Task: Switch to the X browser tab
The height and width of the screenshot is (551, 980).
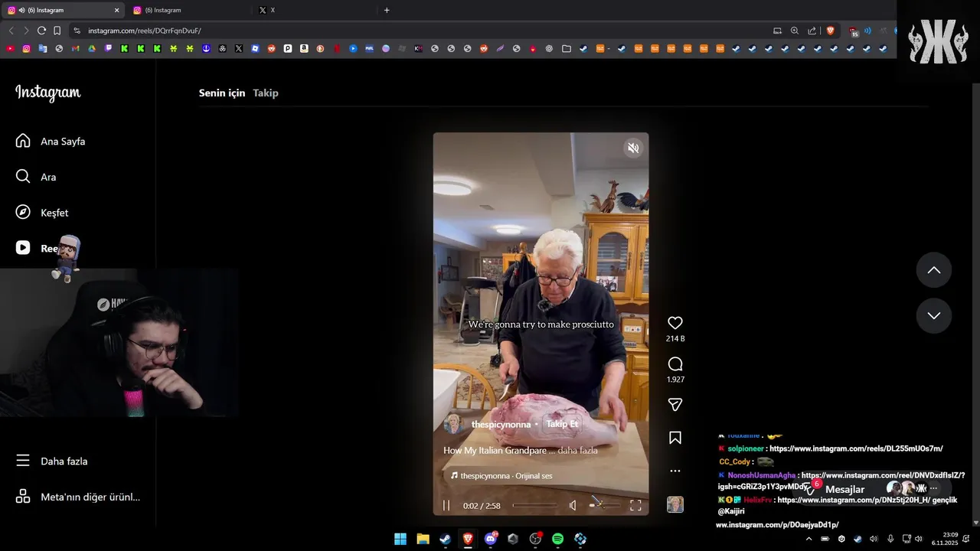Action: click(x=314, y=10)
